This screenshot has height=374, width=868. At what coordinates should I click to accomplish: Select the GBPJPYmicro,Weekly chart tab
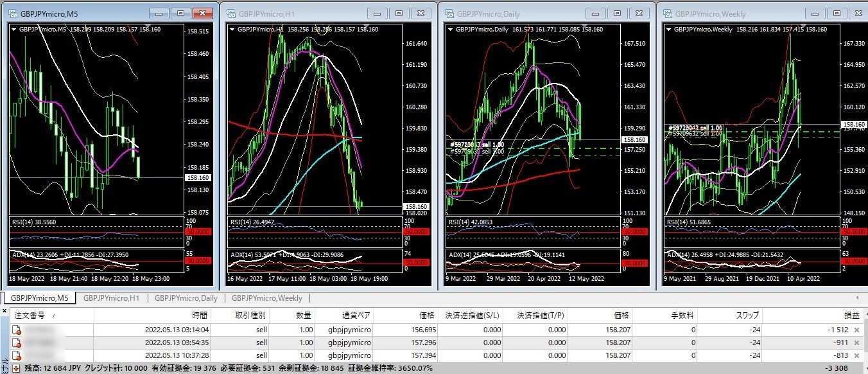266,298
